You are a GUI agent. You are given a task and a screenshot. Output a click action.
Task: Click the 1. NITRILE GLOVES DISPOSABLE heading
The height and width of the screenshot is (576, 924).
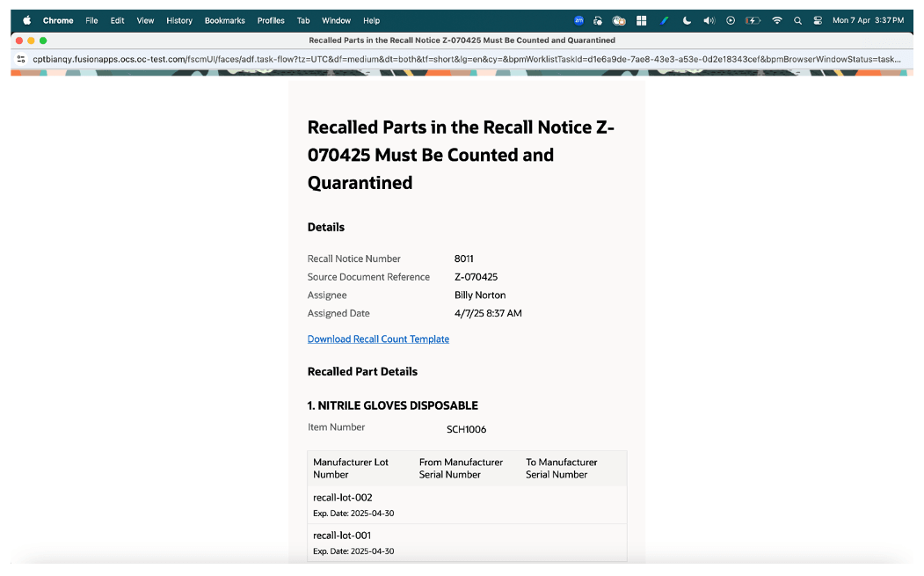coord(392,405)
